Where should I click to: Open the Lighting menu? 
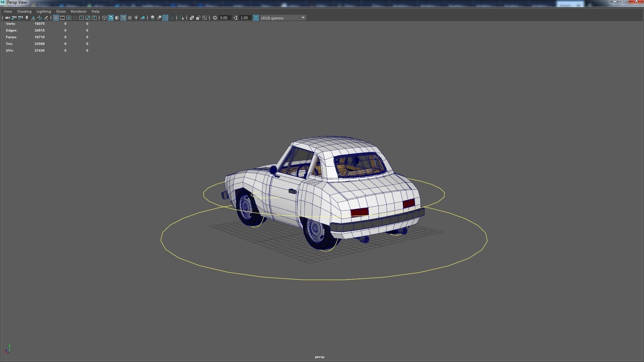44,11
